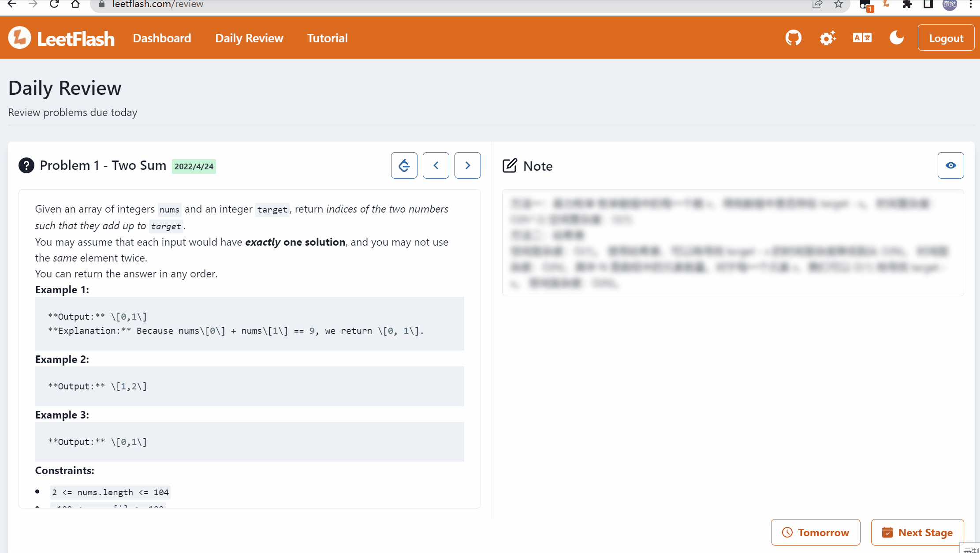Click the note edit pencil icon
The height and width of the screenshot is (553, 980).
(x=510, y=166)
